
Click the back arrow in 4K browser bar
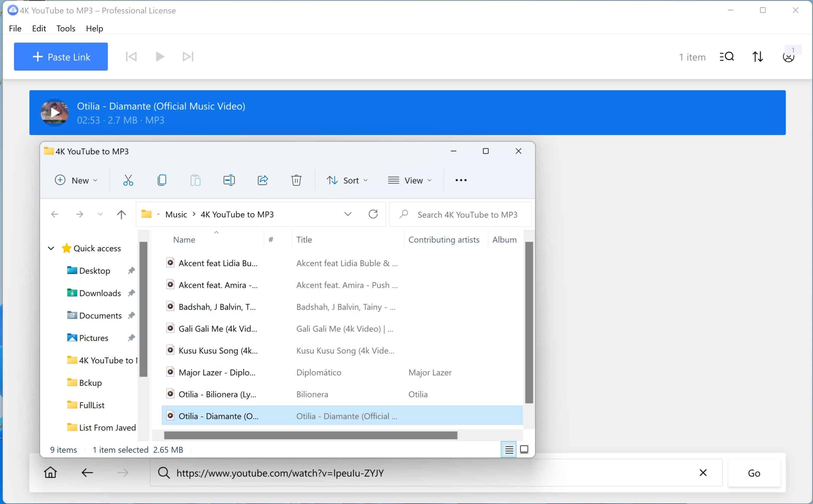coord(87,473)
